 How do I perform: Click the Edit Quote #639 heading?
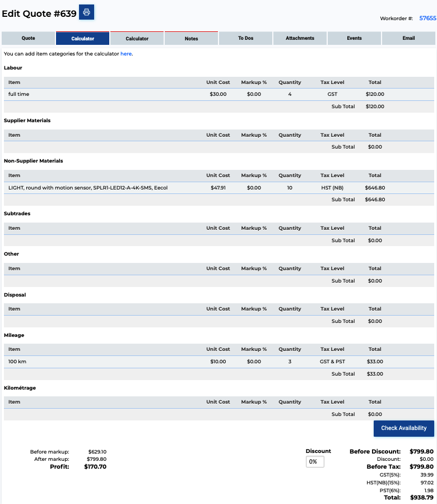(39, 13)
